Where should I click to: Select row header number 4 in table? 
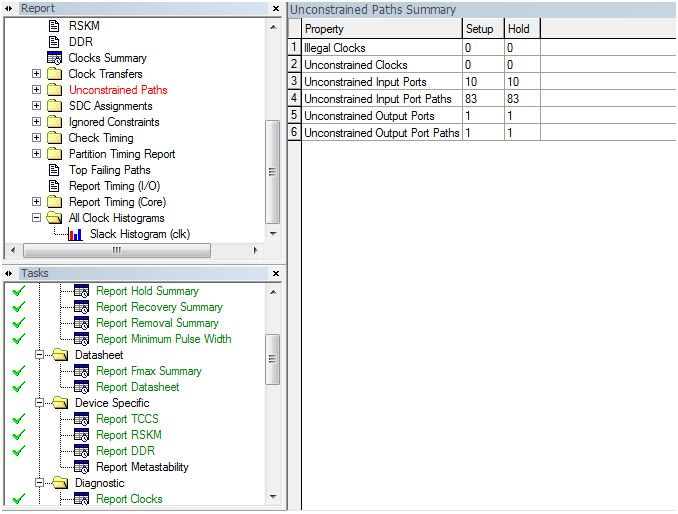[x=294, y=99]
